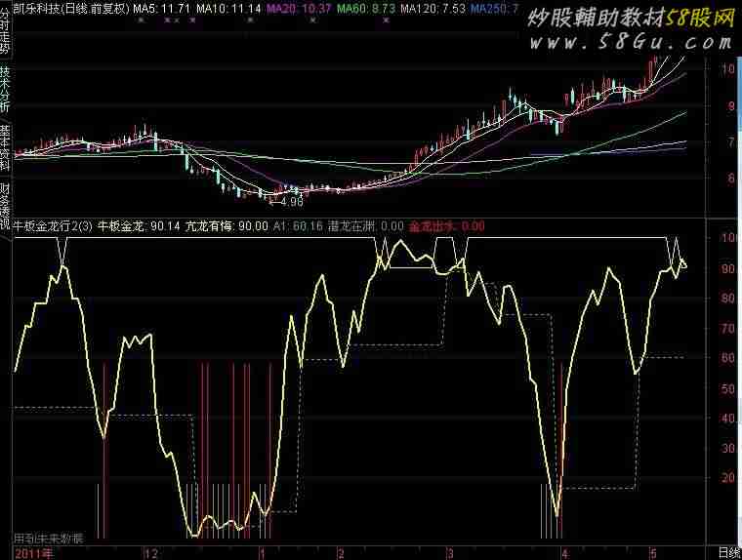
Task: Click the month 12 timeline marker
Action: tap(151, 553)
